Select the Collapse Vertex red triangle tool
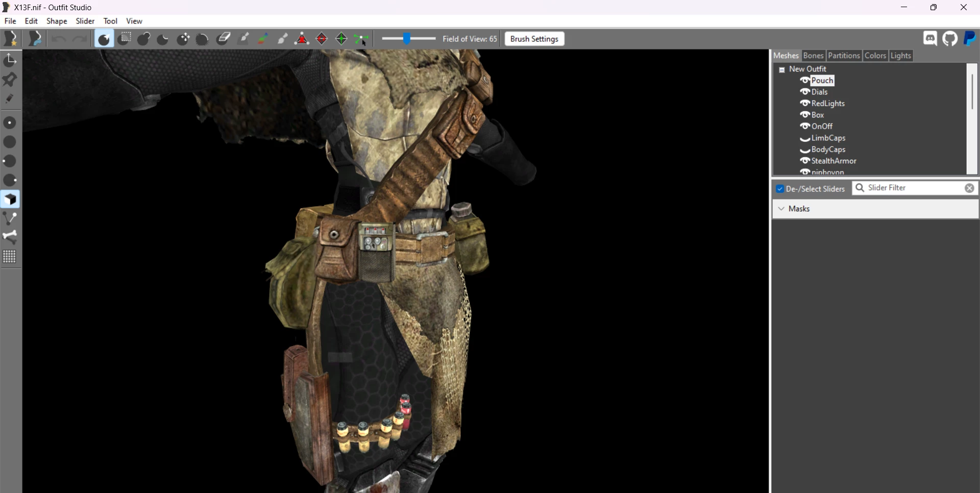Viewport: 980px width, 493px height. (x=302, y=39)
